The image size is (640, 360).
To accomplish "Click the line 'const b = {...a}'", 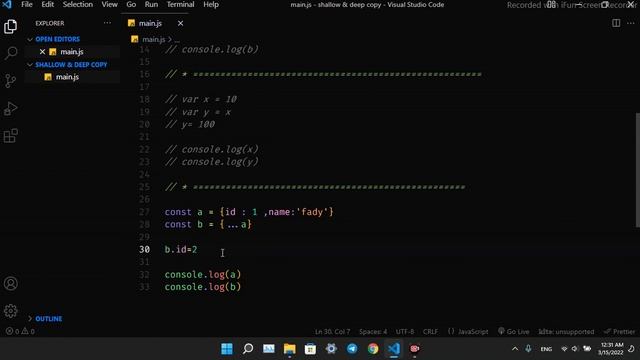I will click(x=208, y=224).
